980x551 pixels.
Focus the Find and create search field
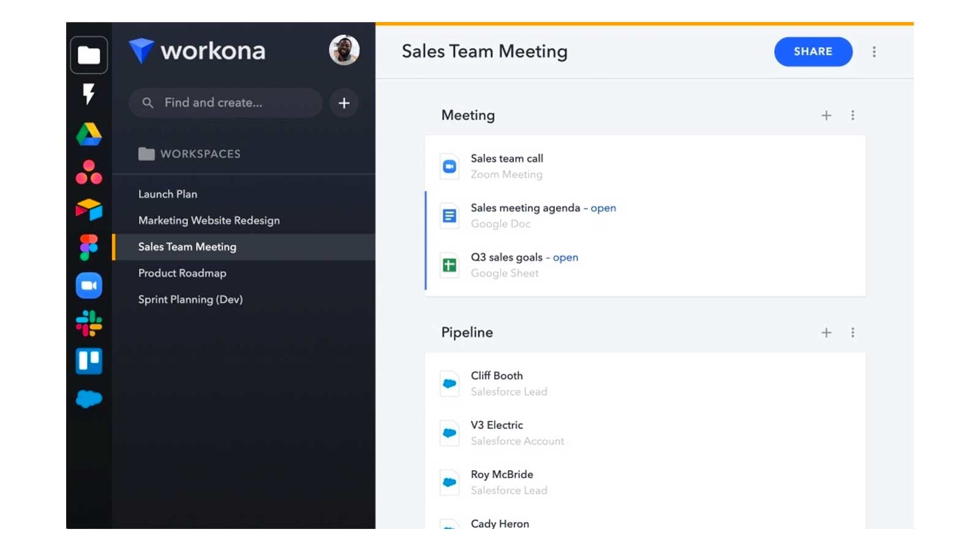coord(225,103)
